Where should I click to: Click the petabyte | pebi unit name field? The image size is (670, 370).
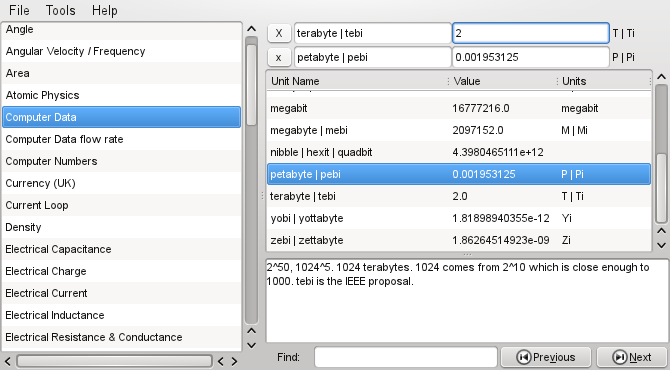click(x=372, y=57)
